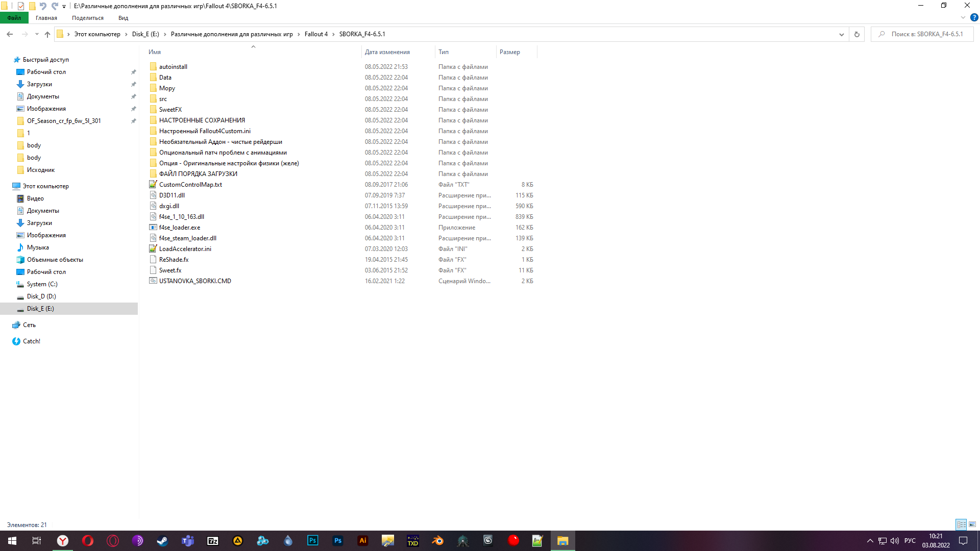The image size is (980, 551).
Task: Open the Файл menu tab
Action: tap(14, 18)
